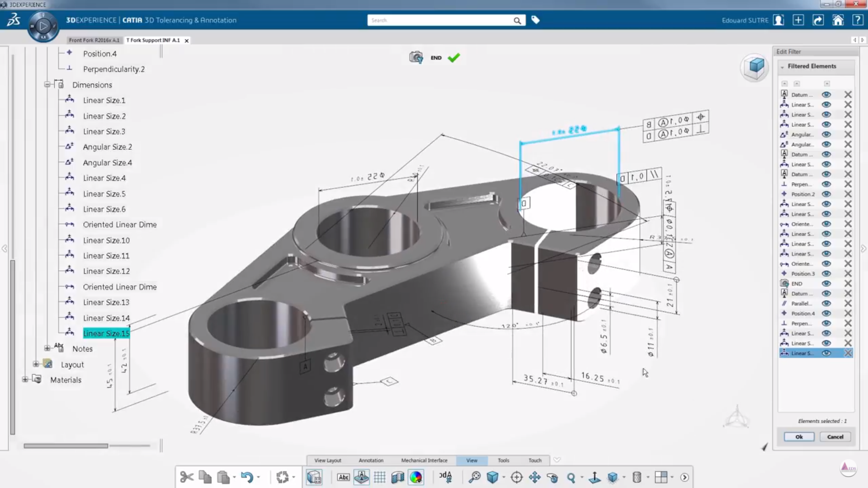The image size is (868, 488).
Task: Click the Rotate view icon
Action: pyautogui.click(x=552, y=477)
